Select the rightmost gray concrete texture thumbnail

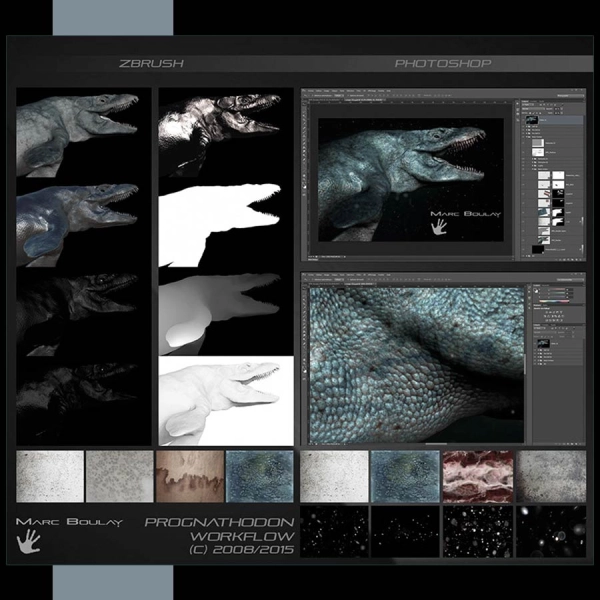point(551,476)
